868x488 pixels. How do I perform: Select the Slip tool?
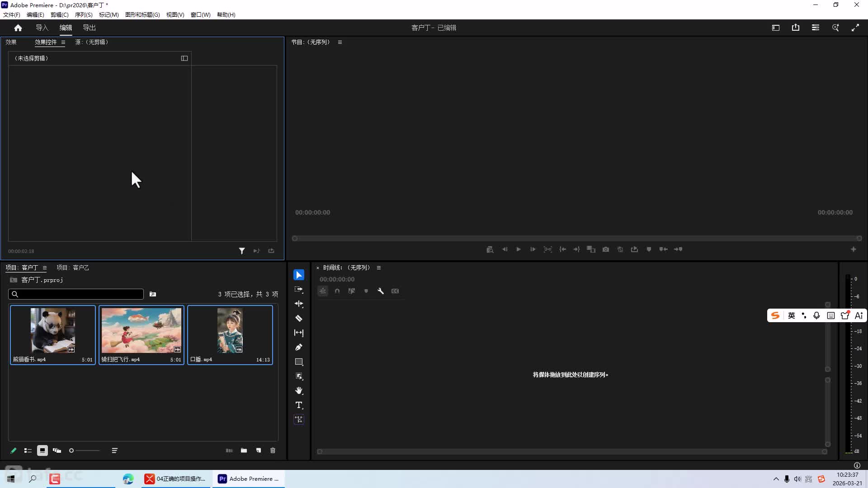(299, 333)
